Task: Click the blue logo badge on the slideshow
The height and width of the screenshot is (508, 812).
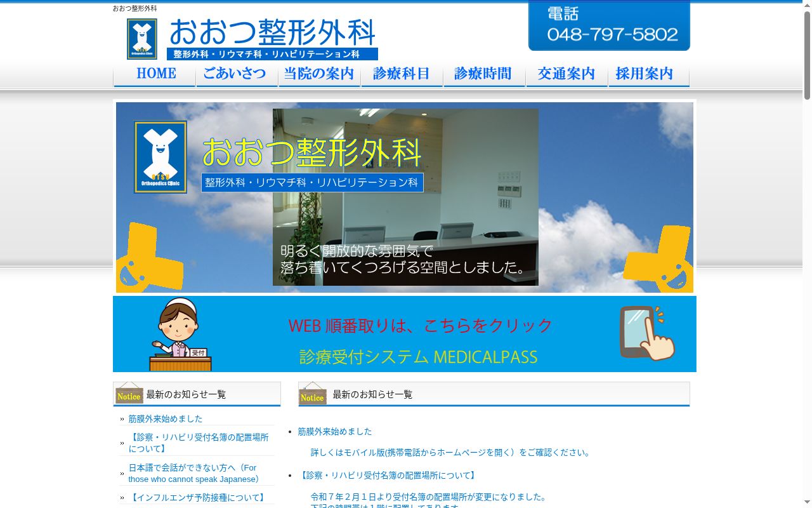Action: [x=160, y=157]
